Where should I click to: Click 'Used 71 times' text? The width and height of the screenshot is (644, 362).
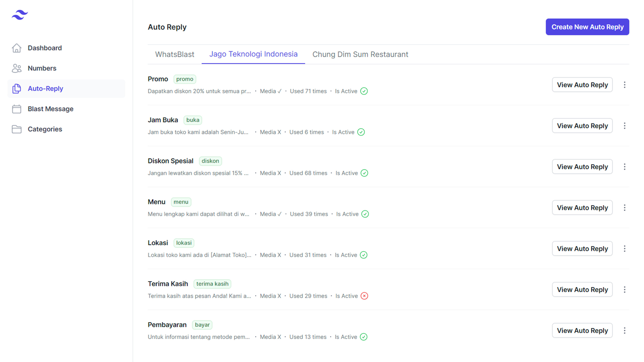(x=308, y=91)
